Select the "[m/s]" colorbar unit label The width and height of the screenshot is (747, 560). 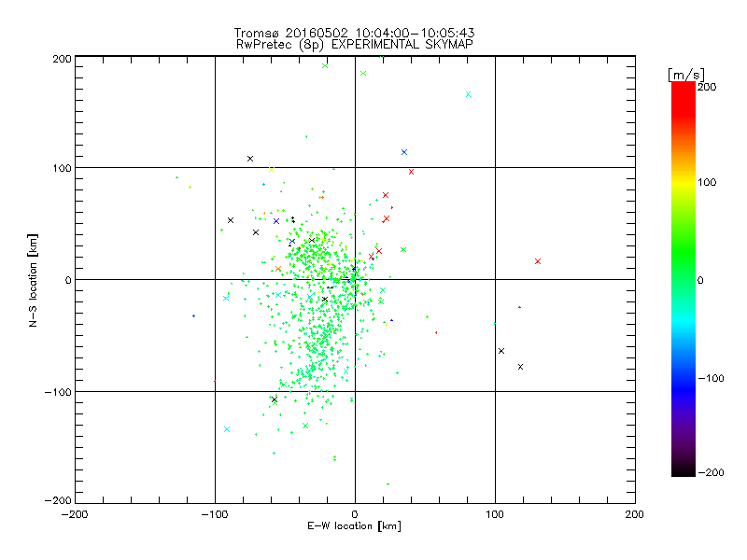[x=686, y=75]
